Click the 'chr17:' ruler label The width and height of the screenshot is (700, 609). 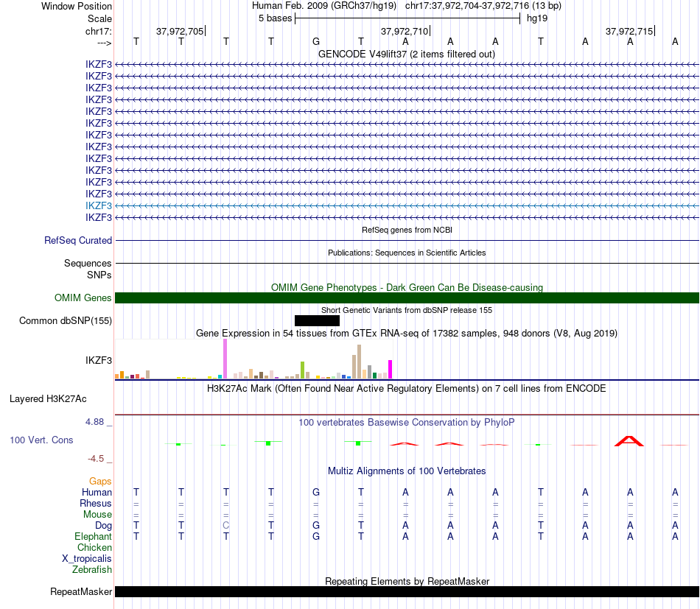[99, 31]
